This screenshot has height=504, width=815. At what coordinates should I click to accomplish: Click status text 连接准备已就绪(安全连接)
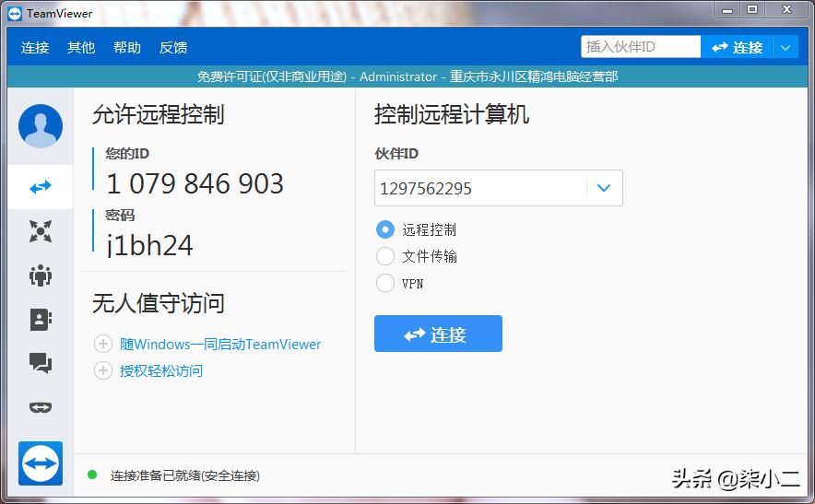(185, 475)
